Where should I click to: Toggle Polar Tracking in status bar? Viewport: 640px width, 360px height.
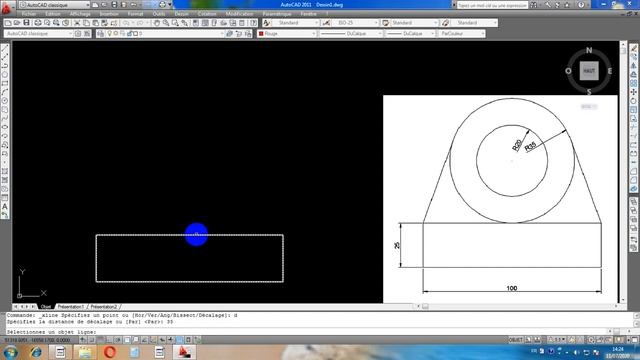118,340
